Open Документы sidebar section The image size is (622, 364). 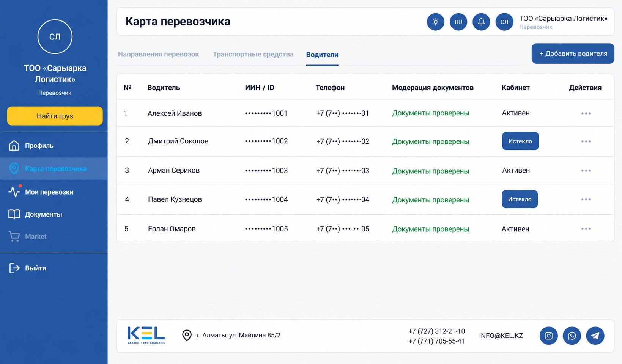point(54,214)
